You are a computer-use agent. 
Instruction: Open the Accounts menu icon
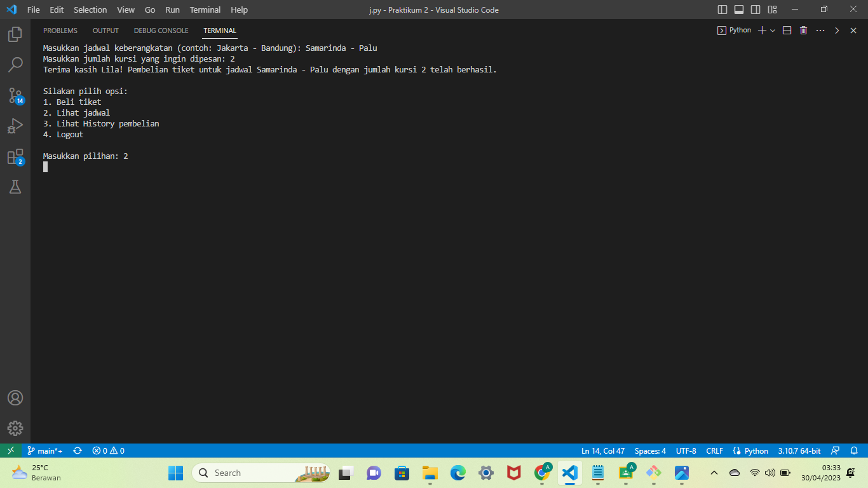point(15,398)
